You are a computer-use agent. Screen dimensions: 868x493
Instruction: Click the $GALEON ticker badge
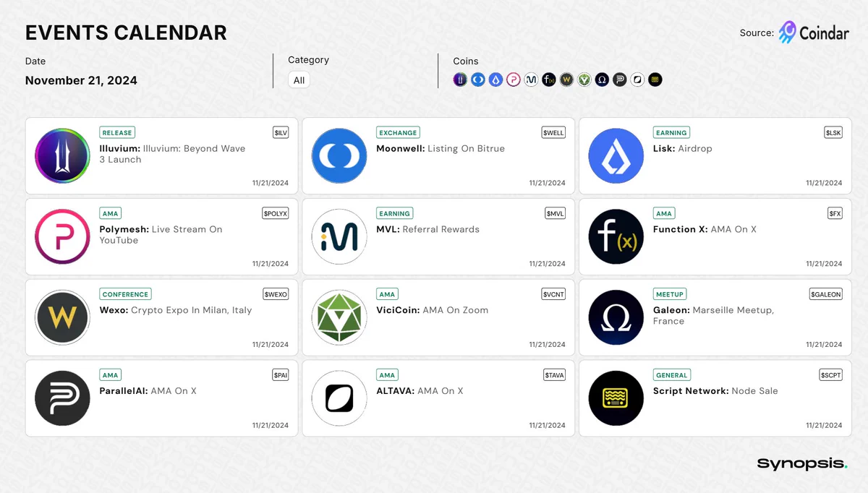[x=826, y=294]
